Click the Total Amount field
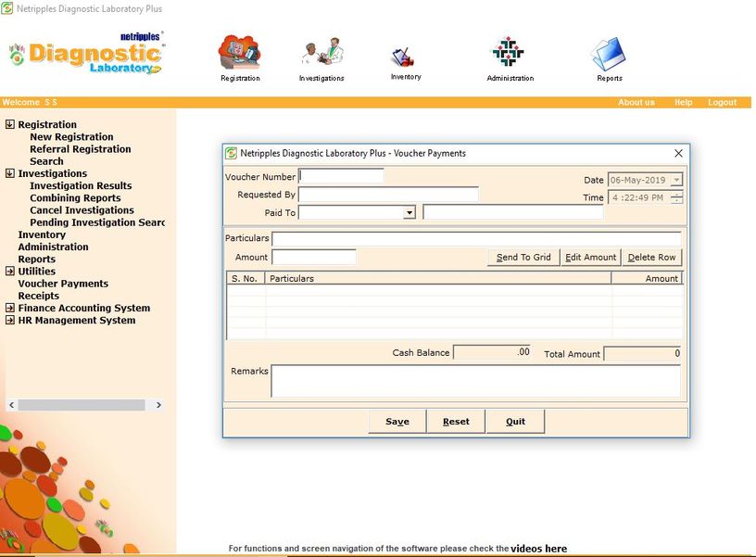This screenshot has width=756, height=557. (x=642, y=353)
